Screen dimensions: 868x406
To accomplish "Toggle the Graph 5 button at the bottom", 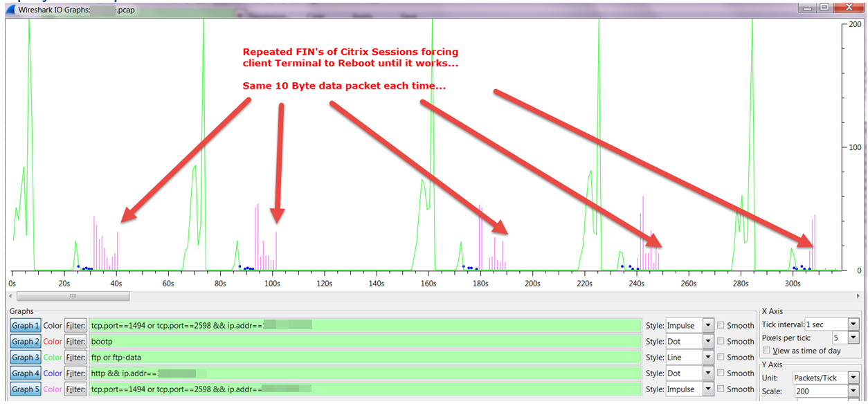I will [x=25, y=389].
